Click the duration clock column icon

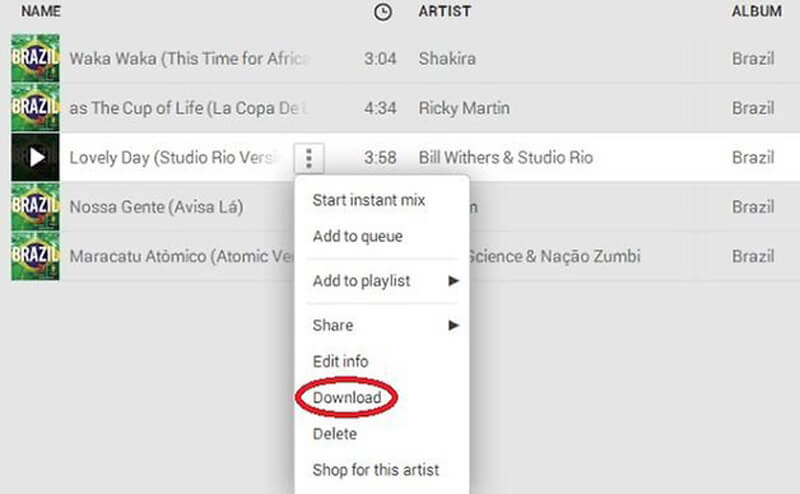click(382, 12)
